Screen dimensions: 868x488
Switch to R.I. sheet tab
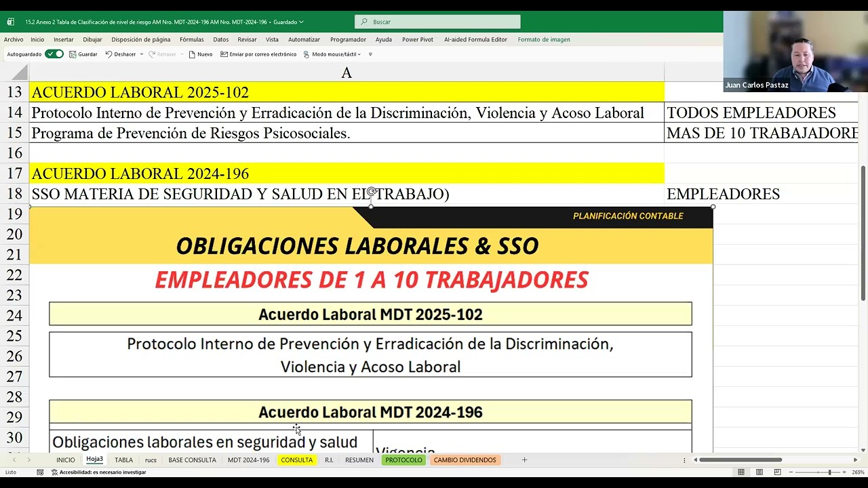click(x=329, y=460)
